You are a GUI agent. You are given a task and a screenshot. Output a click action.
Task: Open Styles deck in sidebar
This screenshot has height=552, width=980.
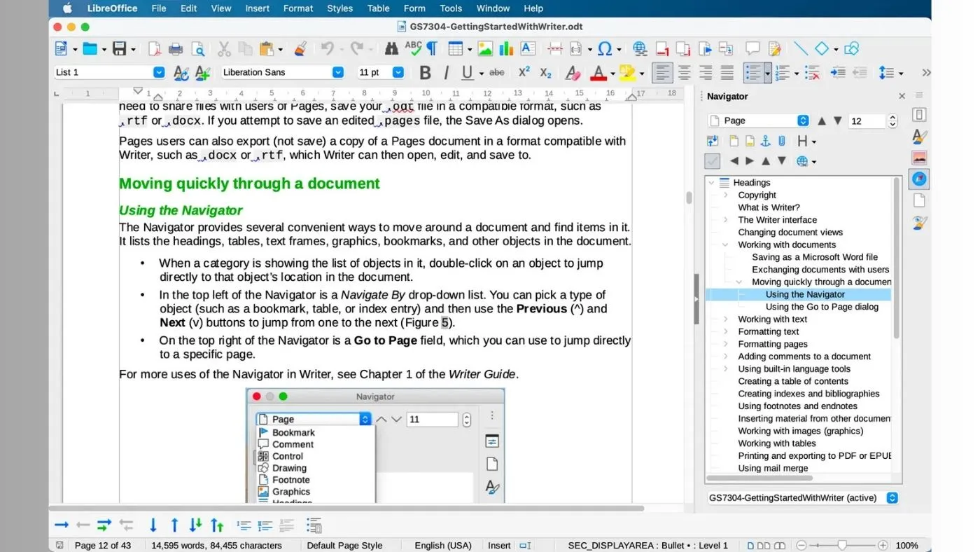(x=919, y=137)
